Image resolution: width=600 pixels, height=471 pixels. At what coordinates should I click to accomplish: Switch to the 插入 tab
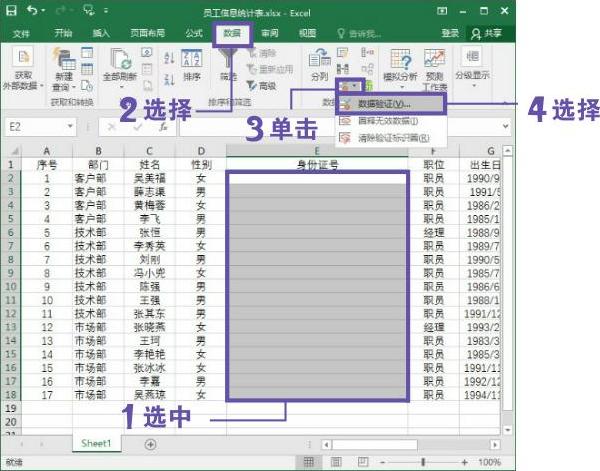point(101,33)
